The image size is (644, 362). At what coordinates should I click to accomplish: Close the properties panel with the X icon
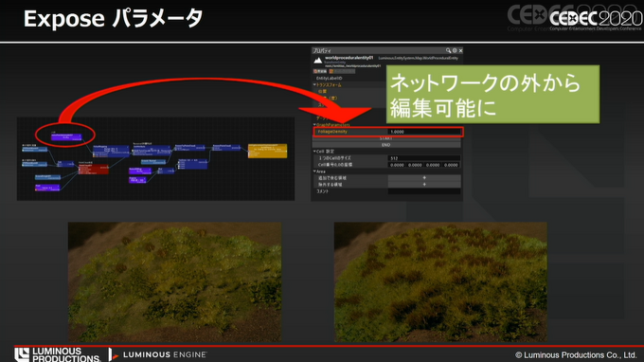(460, 50)
